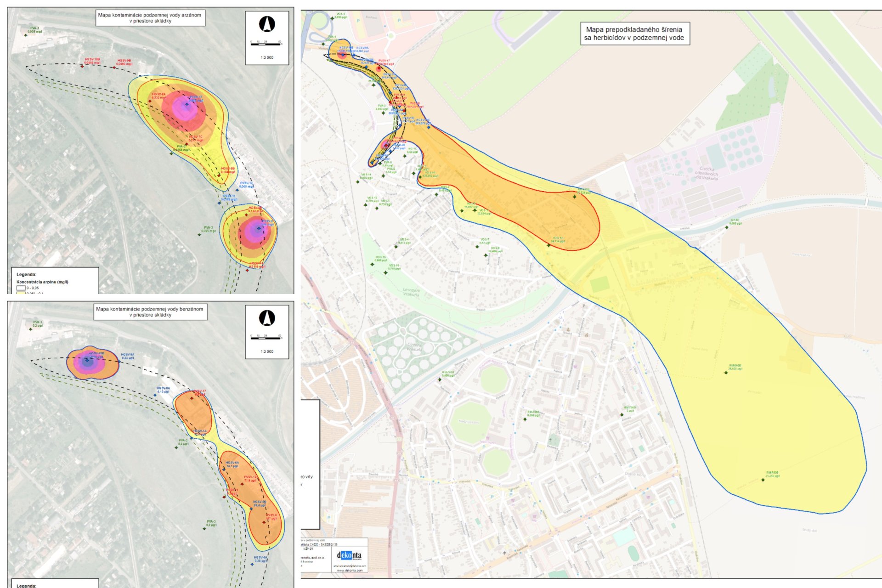Click the Legenda heading on arsenic map
This screenshot has height=588, width=882.
tap(26, 275)
